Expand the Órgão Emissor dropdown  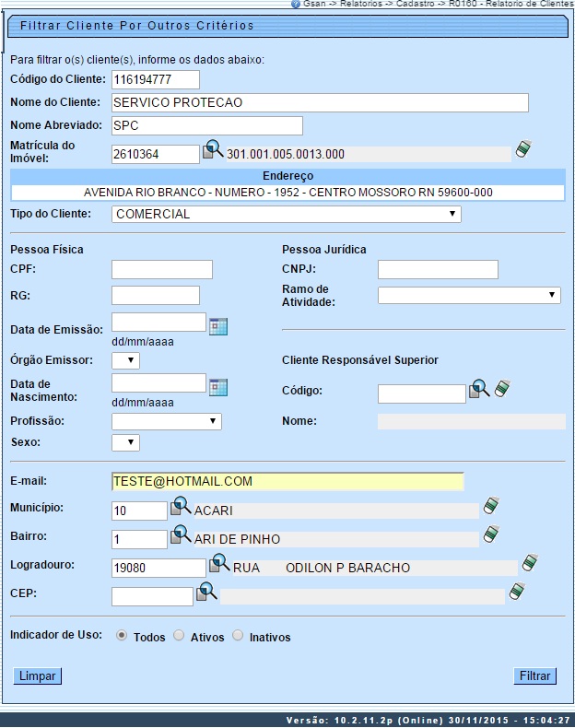pyautogui.click(x=125, y=360)
